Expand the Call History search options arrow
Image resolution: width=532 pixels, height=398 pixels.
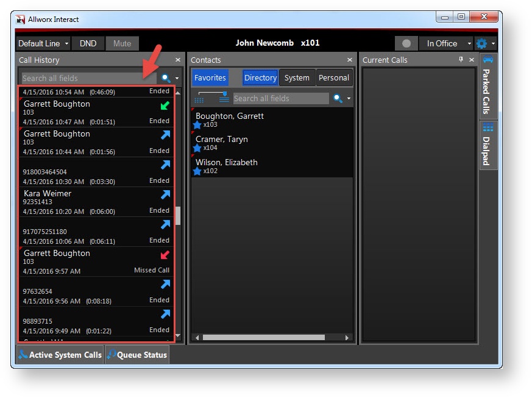tap(177, 79)
